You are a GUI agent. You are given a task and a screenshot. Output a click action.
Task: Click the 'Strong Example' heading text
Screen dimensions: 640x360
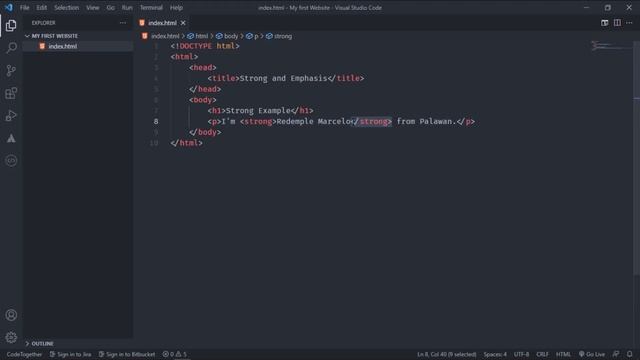[x=258, y=111]
